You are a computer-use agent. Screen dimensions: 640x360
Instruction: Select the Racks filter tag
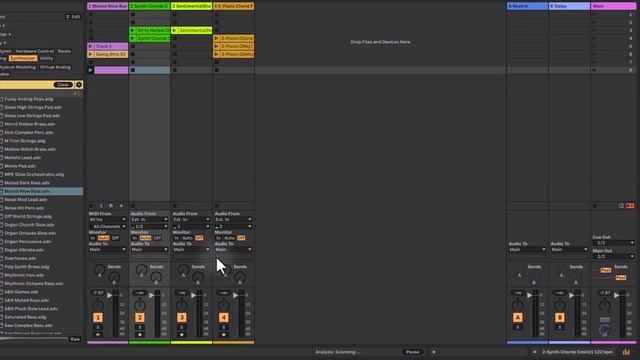pyautogui.click(x=64, y=51)
